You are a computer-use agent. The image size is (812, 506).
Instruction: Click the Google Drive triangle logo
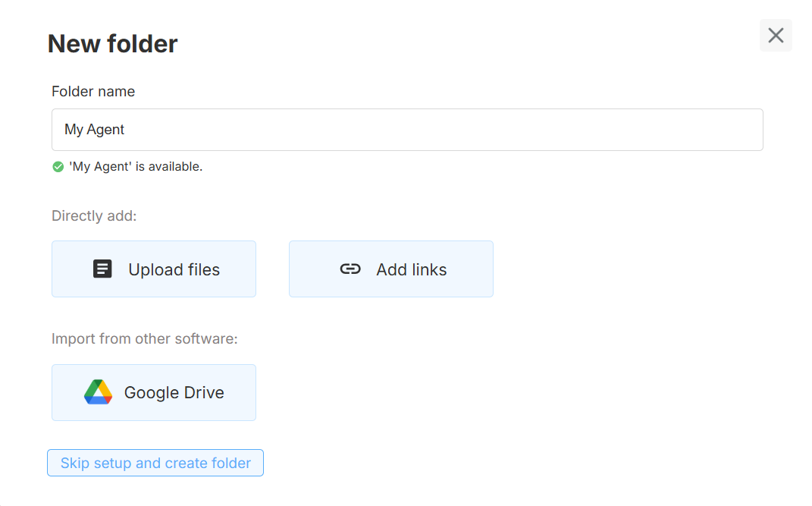(x=98, y=392)
